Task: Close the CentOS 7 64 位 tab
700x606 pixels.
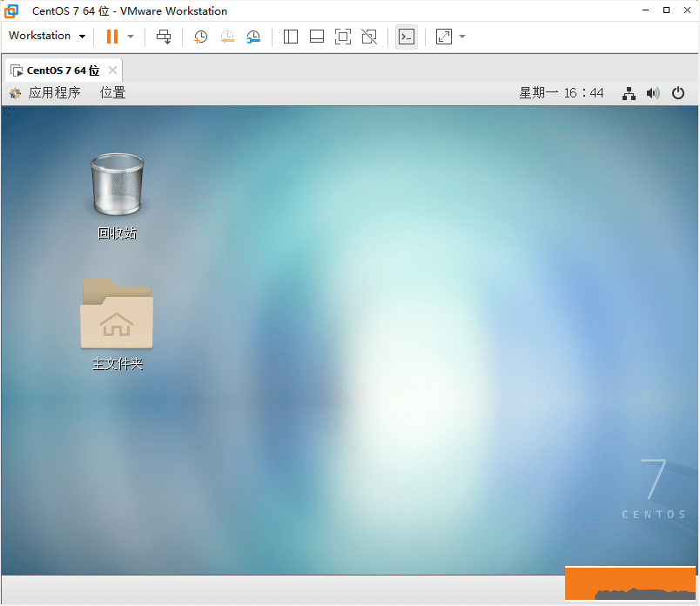Action: 113,71
